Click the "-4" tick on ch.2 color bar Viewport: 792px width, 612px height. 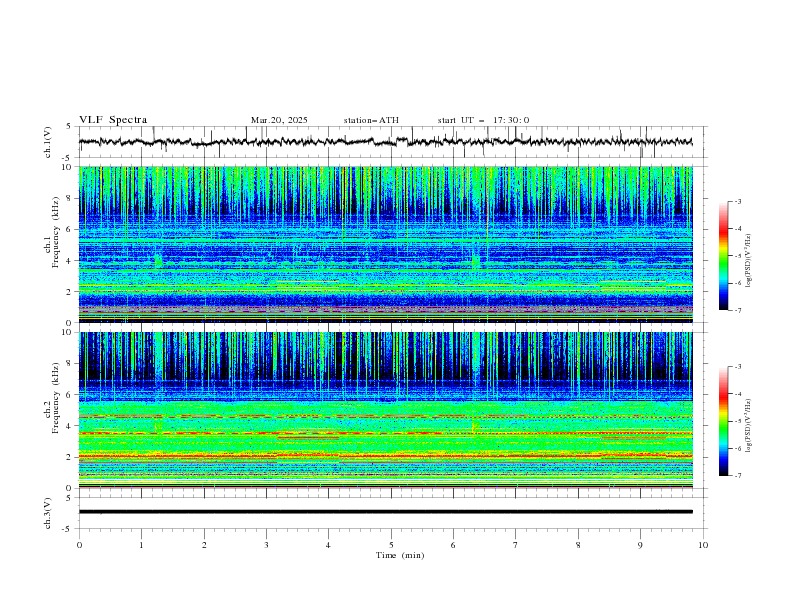coord(737,394)
